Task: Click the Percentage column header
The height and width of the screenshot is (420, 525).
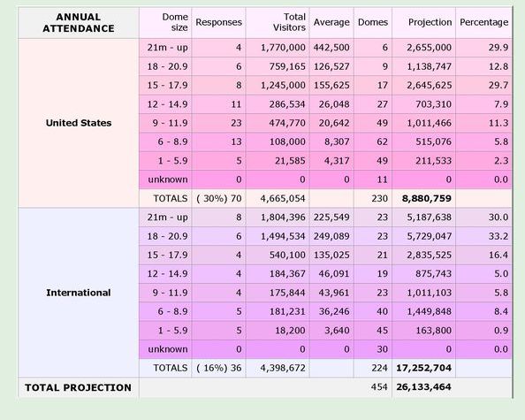Action: (483, 23)
